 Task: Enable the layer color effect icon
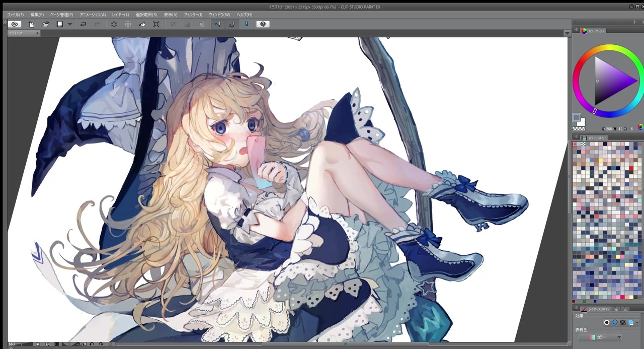coord(631,322)
